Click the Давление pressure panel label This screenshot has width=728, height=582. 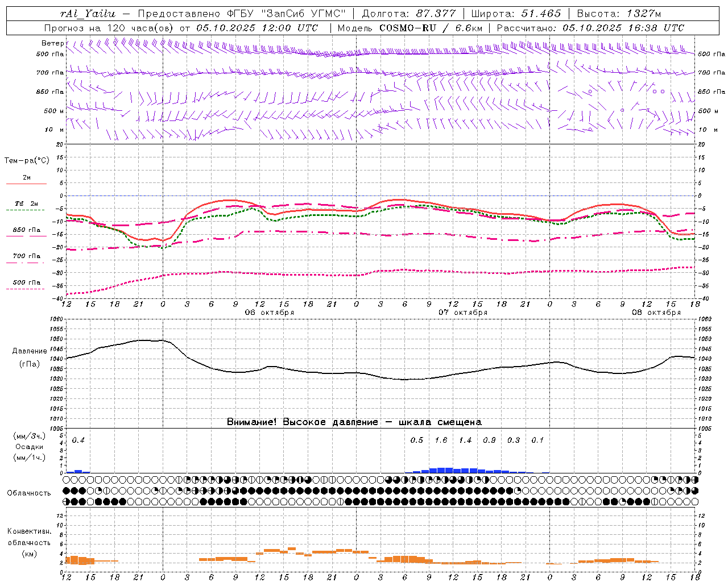(30, 351)
